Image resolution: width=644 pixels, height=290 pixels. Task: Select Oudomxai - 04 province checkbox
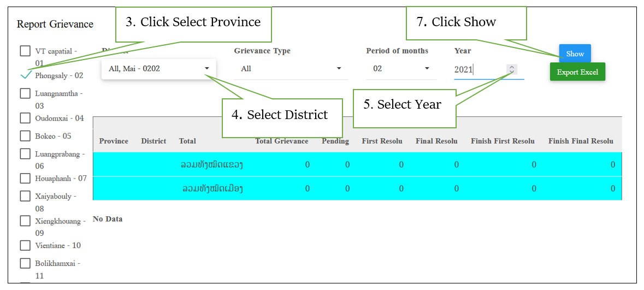pos(25,118)
